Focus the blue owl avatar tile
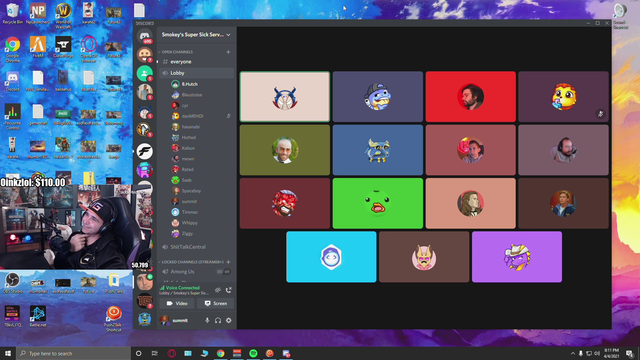Image resolution: width=640 pixels, height=360 pixels. (x=378, y=150)
